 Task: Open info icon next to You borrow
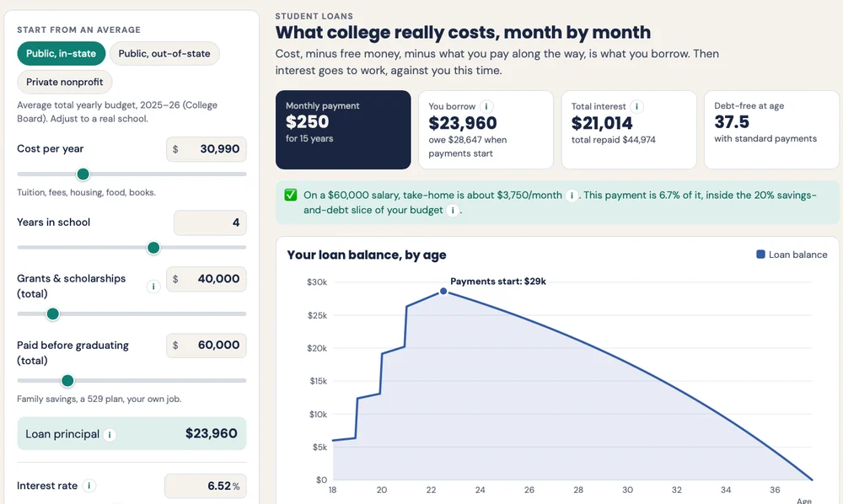point(486,106)
